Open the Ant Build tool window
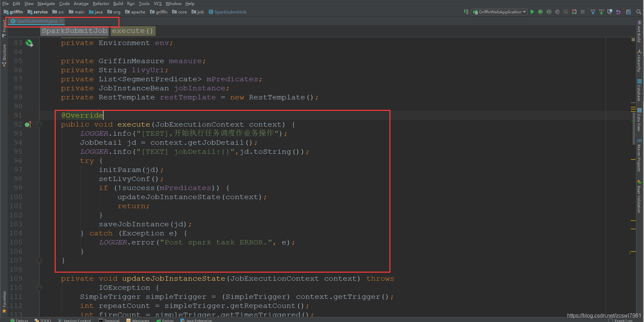644x322 pixels. [x=639, y=31]
